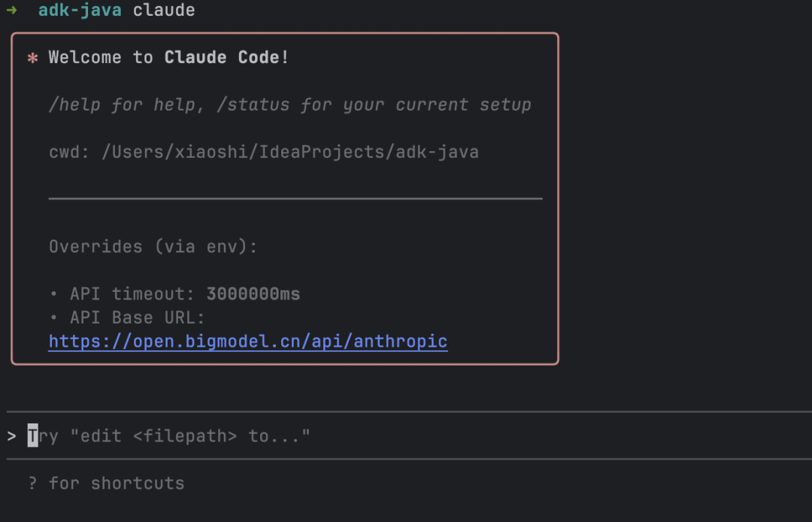Click the '/status for your current setup' text
The image size is (812, 522).
374,105
